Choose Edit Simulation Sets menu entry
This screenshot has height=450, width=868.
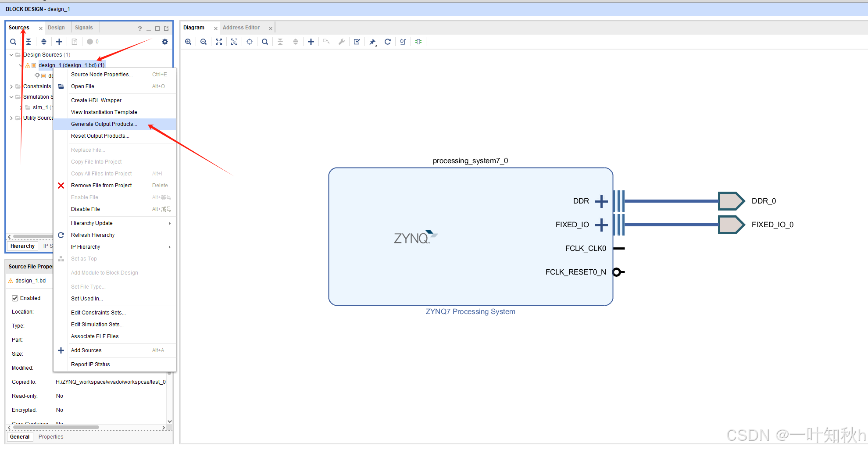(x=114, y=325)
